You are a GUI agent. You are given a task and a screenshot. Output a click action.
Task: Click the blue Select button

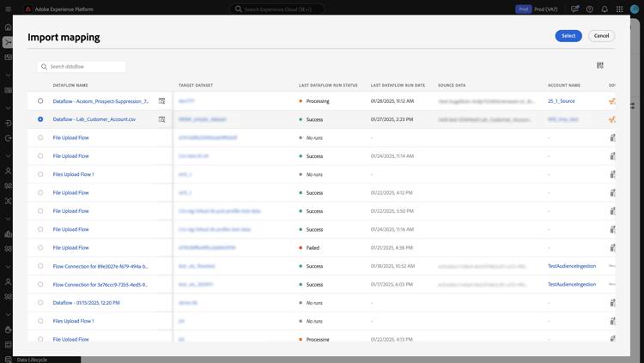click(568, 36)
